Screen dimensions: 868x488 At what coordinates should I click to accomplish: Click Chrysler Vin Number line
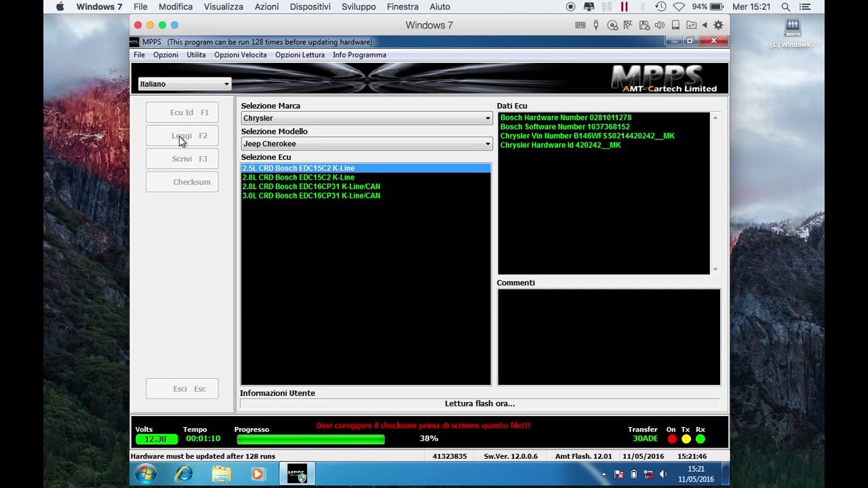coord(587,136)
